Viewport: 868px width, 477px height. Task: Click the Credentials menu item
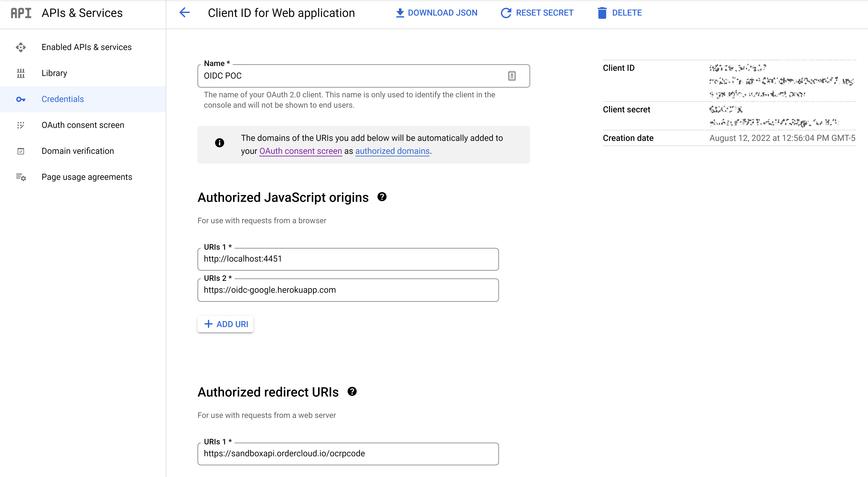pyautogui.click(x=63, y=99)
